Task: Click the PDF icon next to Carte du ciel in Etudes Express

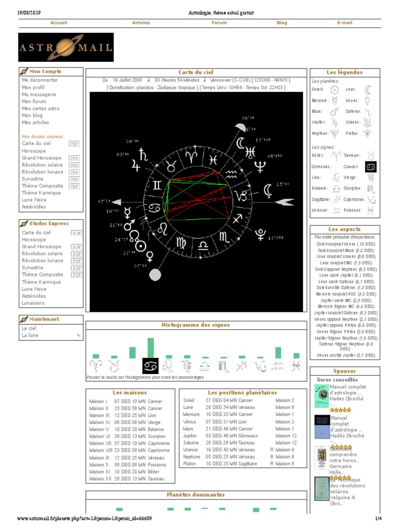Action: (x=76, y=233)
